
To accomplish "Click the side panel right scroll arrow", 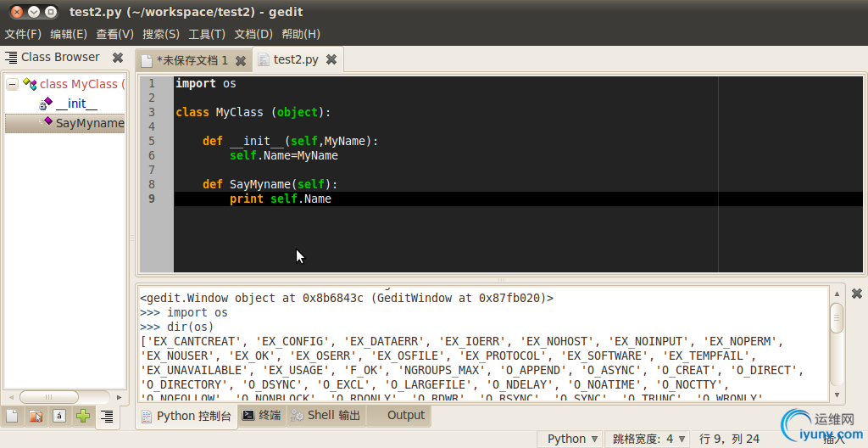I will pos(119,397).
